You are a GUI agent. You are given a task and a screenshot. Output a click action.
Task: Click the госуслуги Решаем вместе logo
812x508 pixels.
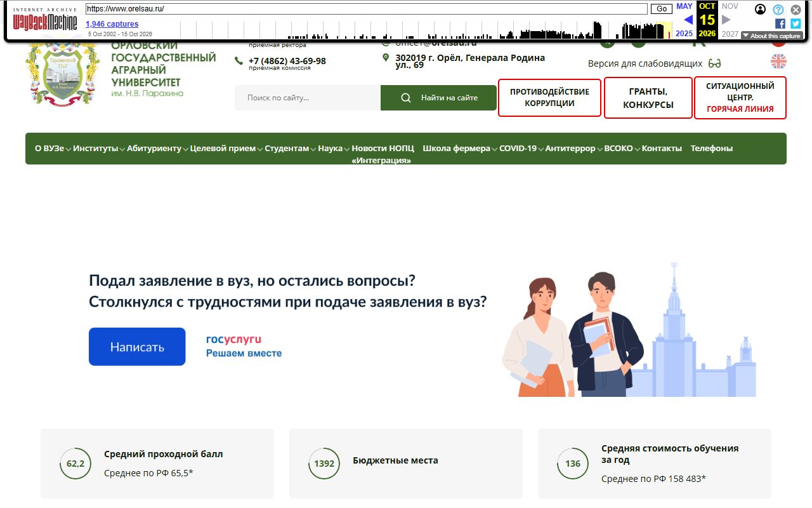[244, 346]
